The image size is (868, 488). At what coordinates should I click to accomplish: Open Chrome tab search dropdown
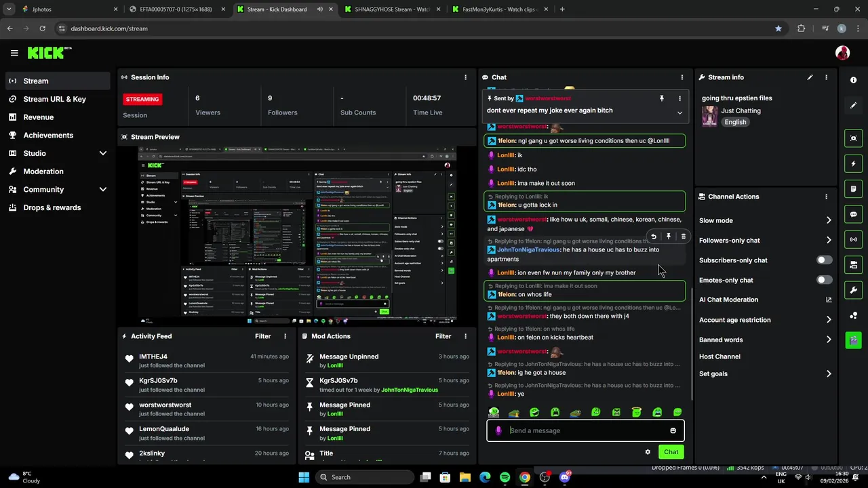point(9,9)
